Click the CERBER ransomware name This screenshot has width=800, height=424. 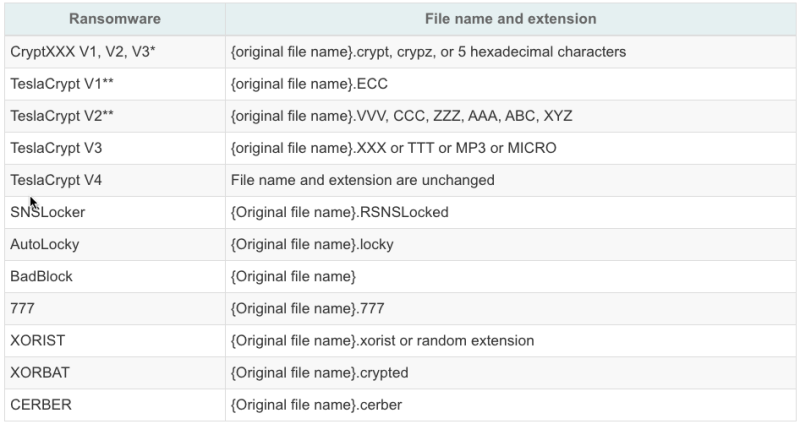click(x=40, y=404)
